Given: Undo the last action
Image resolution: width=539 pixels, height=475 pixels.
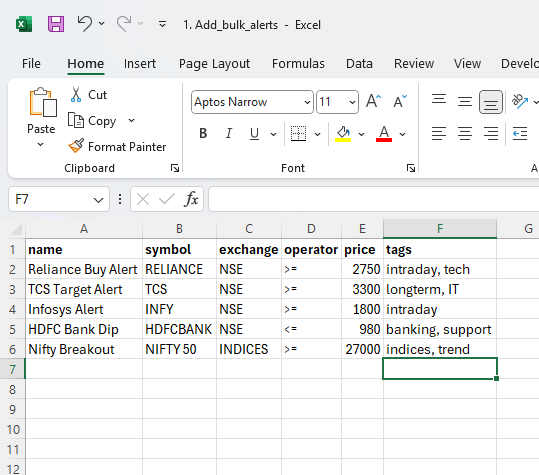Looking at the screenshot, I should 85,24.
